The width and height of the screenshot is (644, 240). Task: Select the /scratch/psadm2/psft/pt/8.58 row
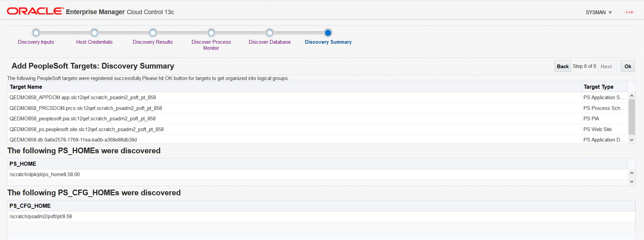(x=321, y=216)
